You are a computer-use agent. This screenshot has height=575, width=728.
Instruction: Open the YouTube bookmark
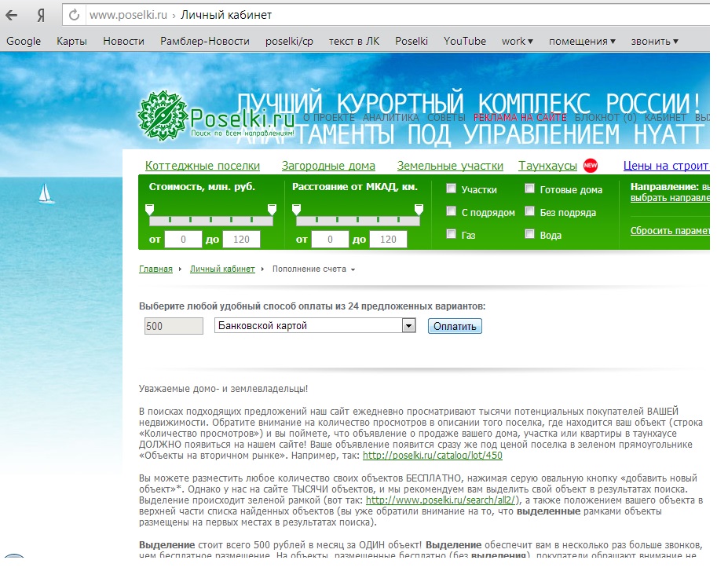click(x=465, y=42)
